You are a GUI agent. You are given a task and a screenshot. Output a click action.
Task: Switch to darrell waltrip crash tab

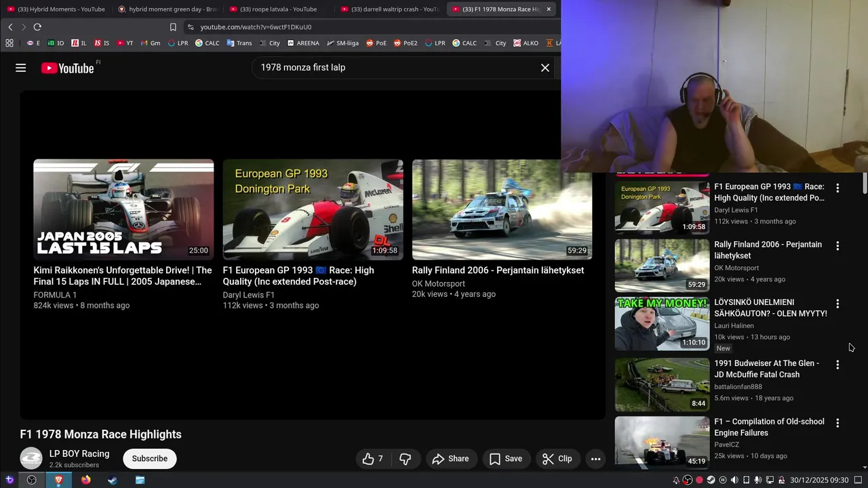point(389,9)
